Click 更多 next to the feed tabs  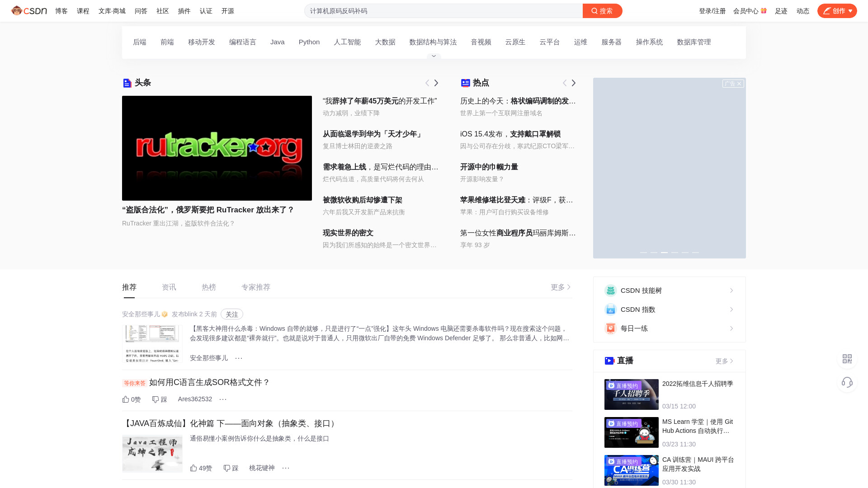coord(561,287)
